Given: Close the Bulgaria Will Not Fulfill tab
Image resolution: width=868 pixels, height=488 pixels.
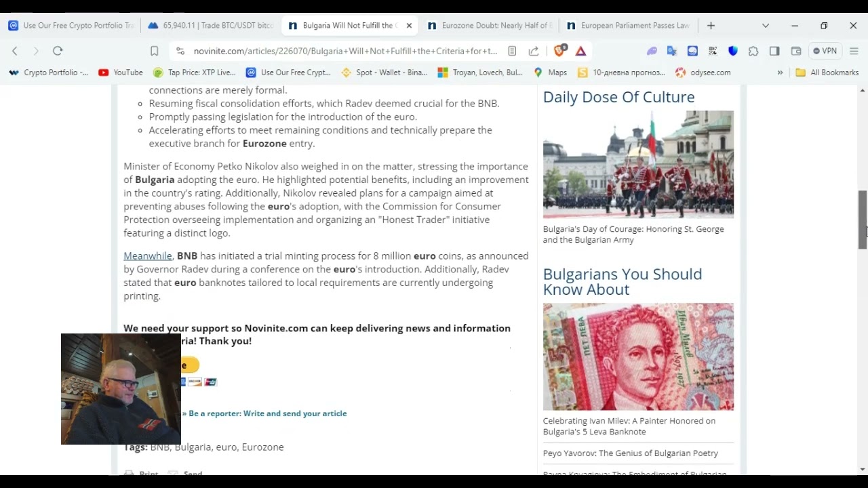Looking at the screenshot, I should click(409, 26).
